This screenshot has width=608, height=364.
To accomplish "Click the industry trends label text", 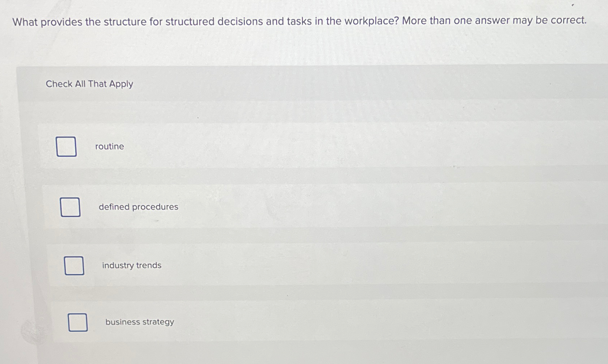I will click(x=132, y=265).
